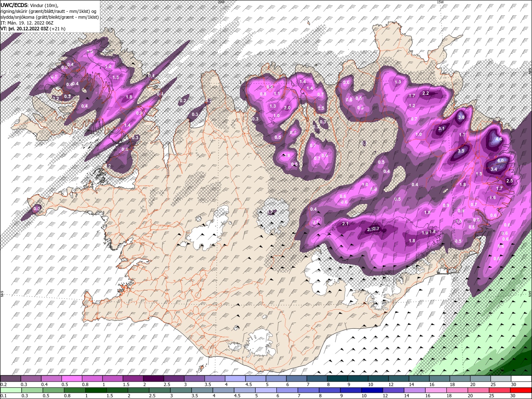This screenshot has height=399, width=532.
Task: Click the 0.1 label on the green legend row
Action: point(3,396)
